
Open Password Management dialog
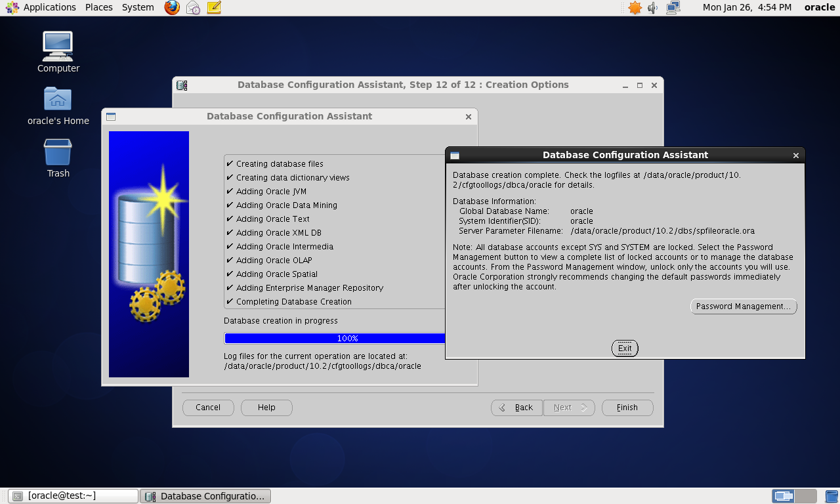744,306
